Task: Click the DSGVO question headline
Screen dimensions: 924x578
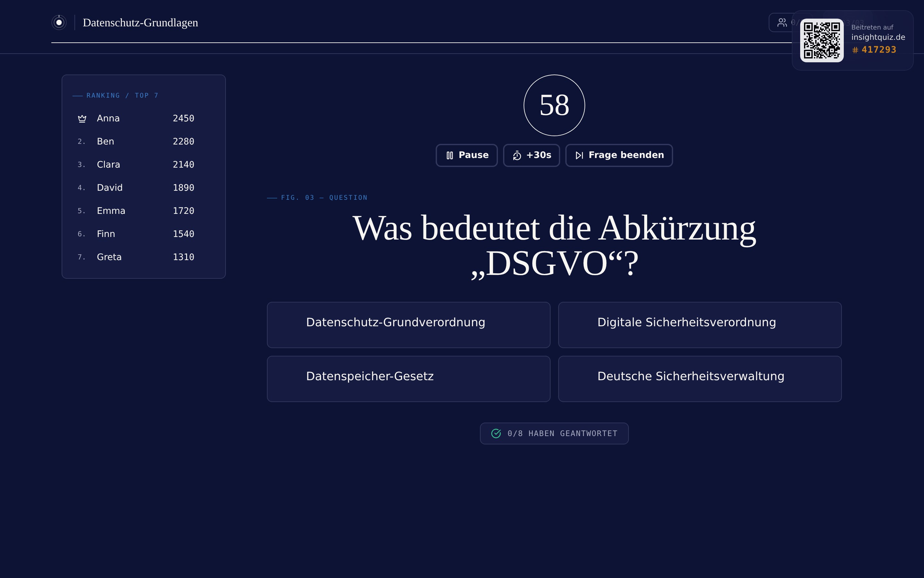Action: 554,245
